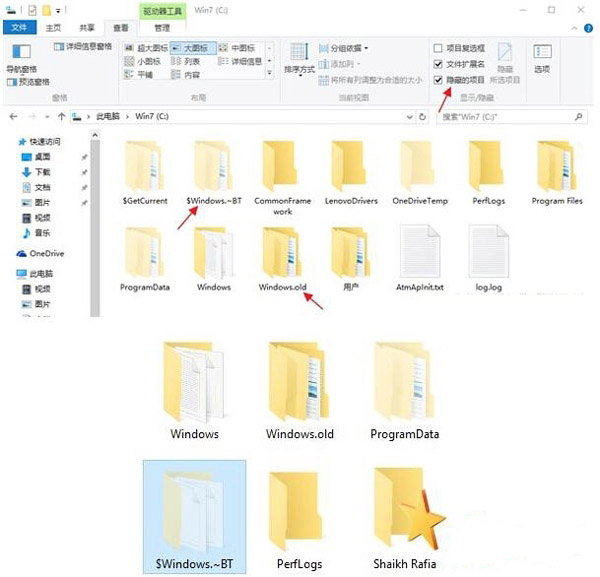The height and width of the screenshot is (577, 600).
Task: Select the Windows.old folder with red arrow
Action: [x=281, y=258]
